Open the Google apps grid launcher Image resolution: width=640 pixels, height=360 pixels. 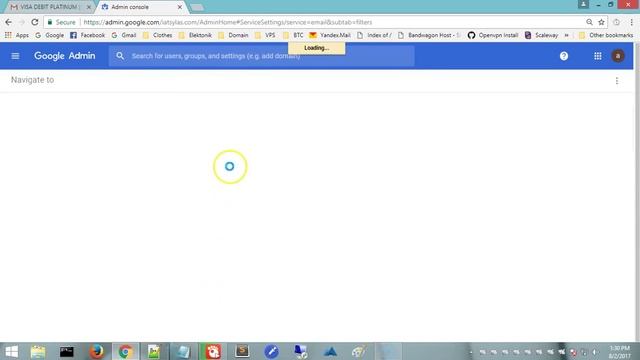[598, 56]
